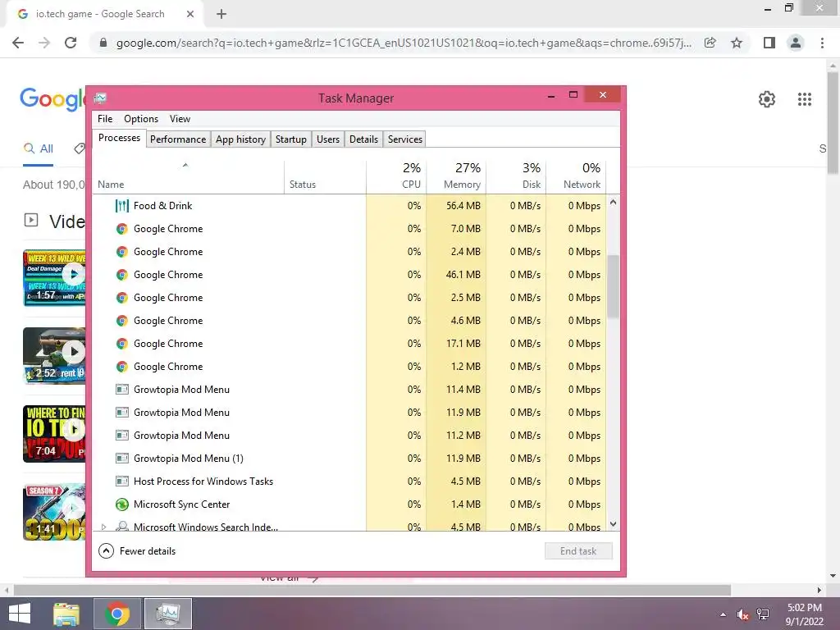
Task: Click the End task button
Action: (x=578, y=550)
